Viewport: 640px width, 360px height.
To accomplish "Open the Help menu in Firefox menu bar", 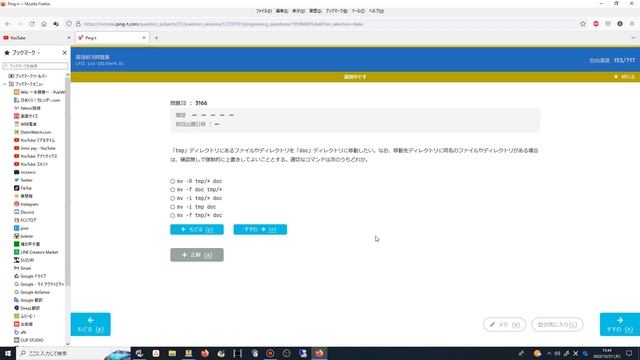I will [x=376, y=11].
